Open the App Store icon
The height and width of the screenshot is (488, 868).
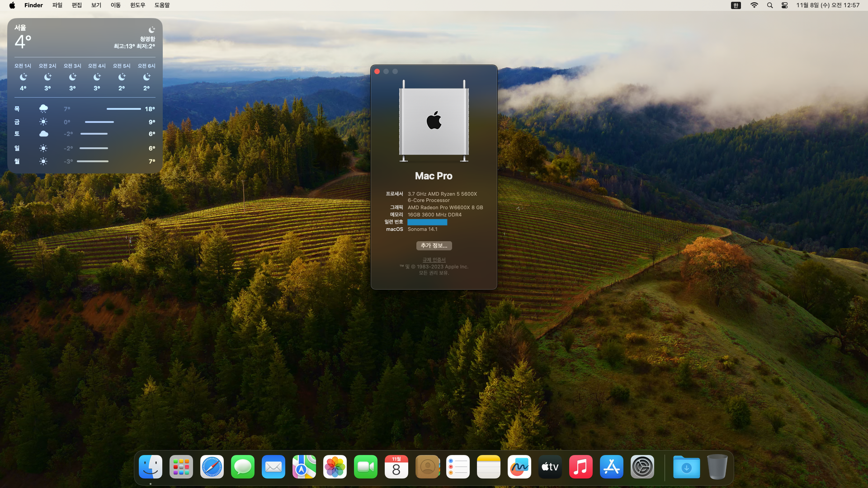tap(612, 467)
